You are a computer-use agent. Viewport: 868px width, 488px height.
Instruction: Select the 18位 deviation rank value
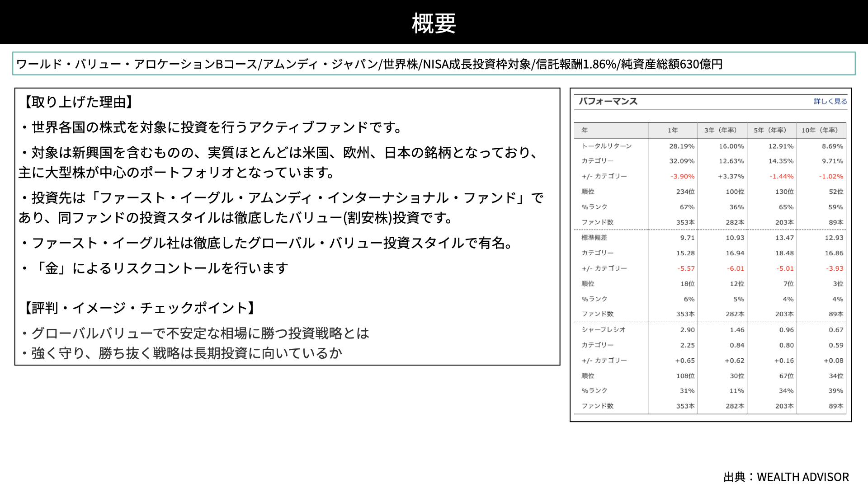click(x=688, y=284)
